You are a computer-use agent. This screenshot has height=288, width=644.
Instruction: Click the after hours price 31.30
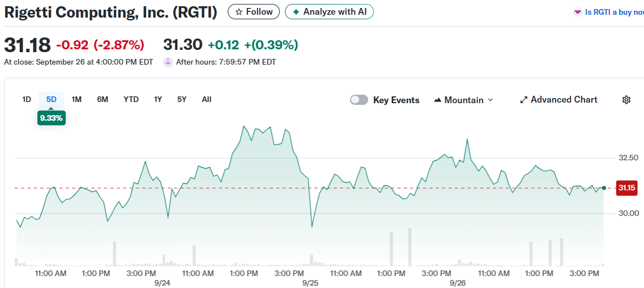183,44
